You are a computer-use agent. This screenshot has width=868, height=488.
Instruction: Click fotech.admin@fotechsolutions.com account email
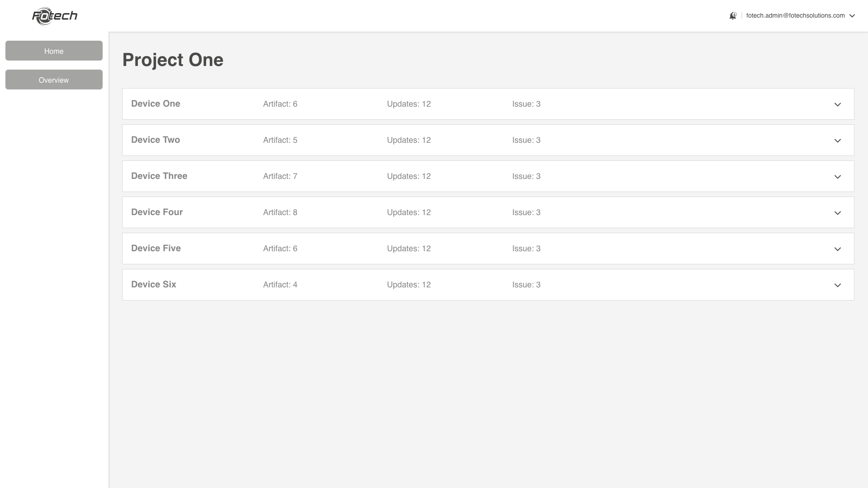795,16
